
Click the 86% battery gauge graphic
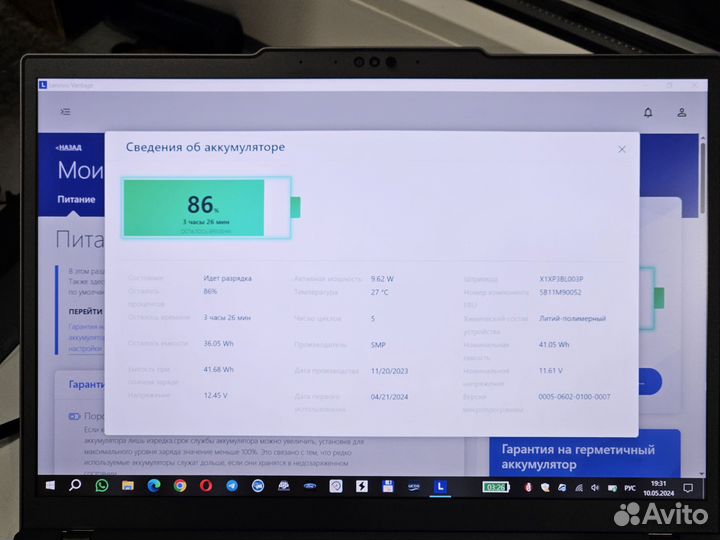211,208
